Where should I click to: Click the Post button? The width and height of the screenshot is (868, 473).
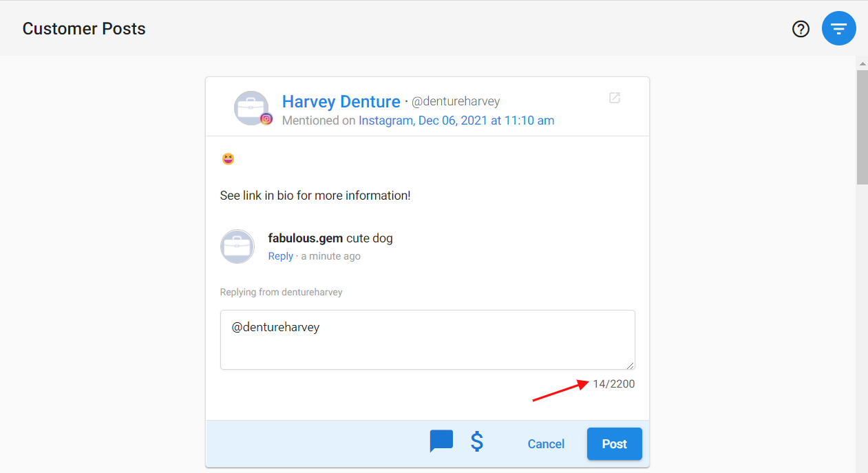pos(614,444)
